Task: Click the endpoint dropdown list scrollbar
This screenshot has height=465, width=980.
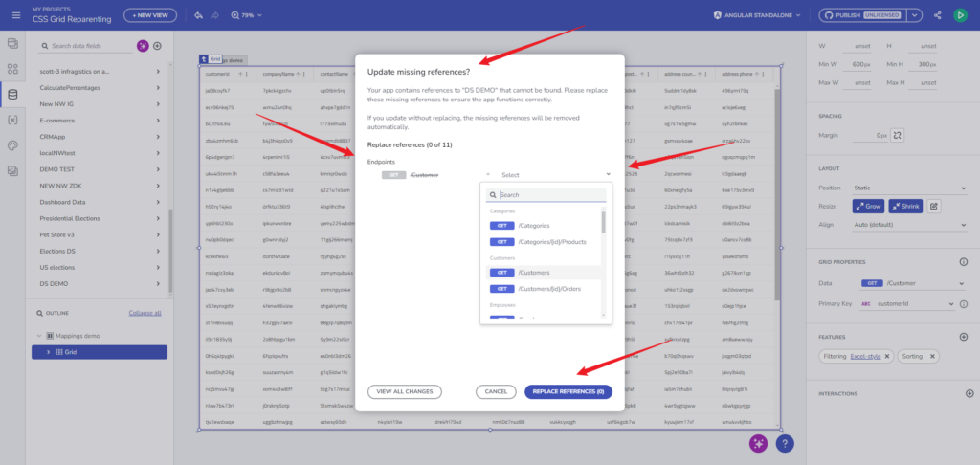Action: pos(604,222)
